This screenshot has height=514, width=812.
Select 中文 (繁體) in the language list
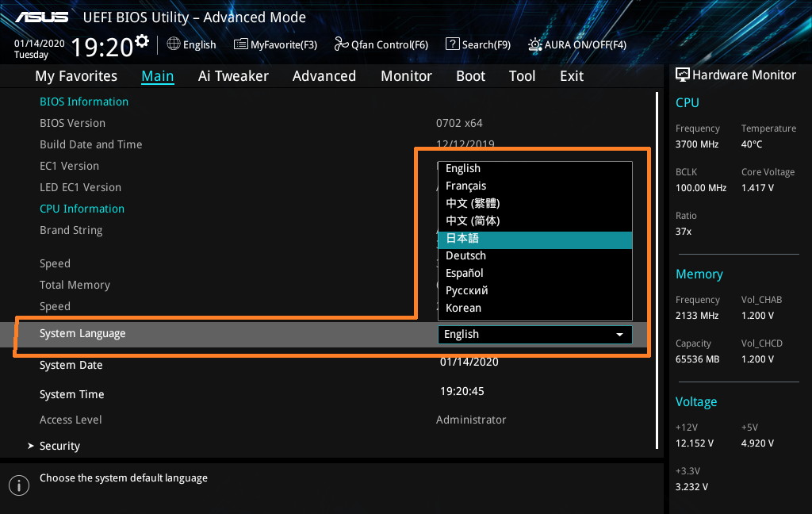point(535,203)
